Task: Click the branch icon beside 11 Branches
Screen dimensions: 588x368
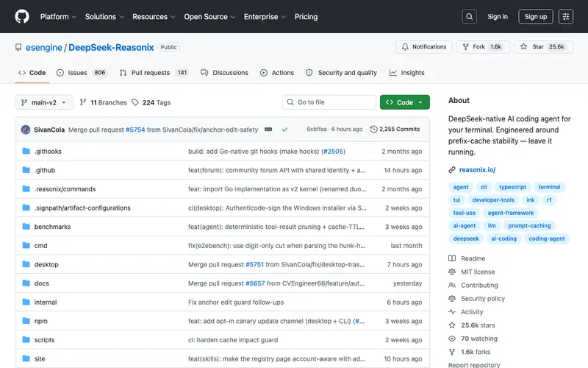Action: (83, 102)
